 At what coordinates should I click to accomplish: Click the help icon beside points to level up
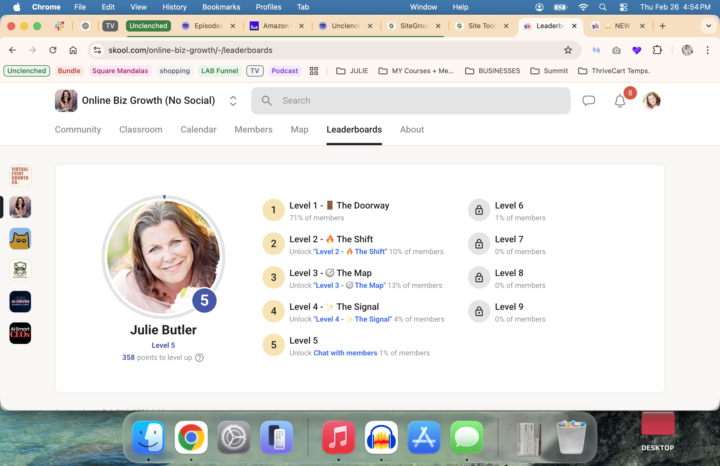pyautogui.click(x=199, y=357)
